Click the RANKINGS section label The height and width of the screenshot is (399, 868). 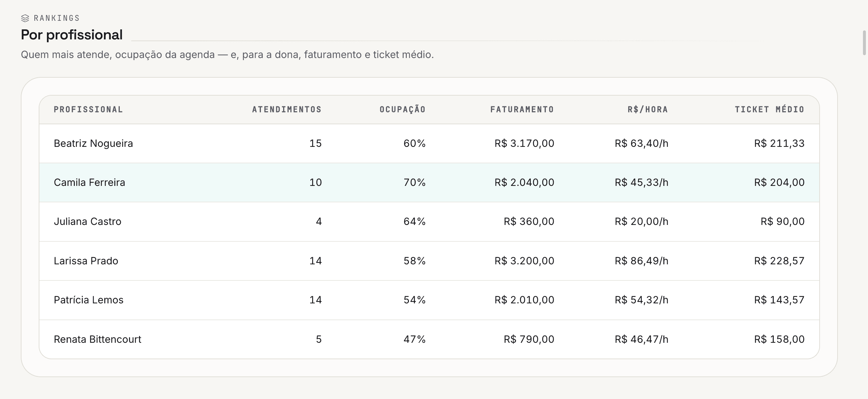(57, 18)
